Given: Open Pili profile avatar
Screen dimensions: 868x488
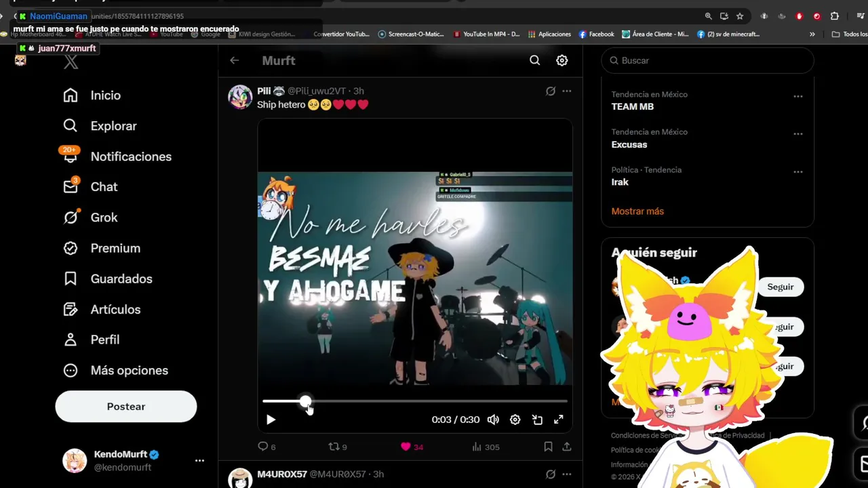Looking at the screenshot, I should 240,97.
